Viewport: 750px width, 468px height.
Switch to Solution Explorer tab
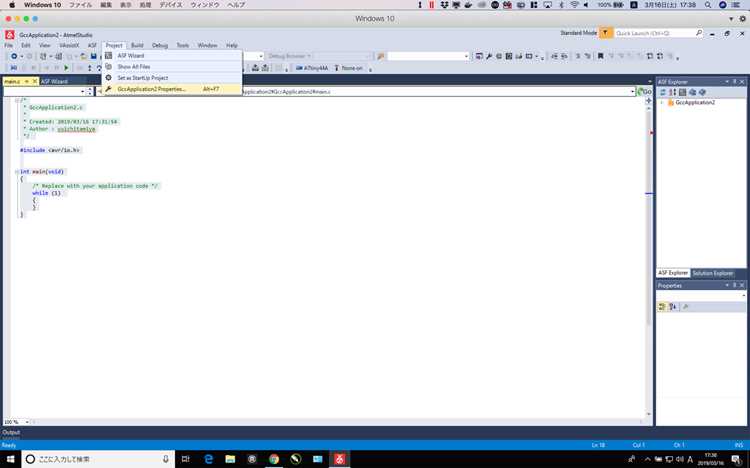click(x=713, y=273)
